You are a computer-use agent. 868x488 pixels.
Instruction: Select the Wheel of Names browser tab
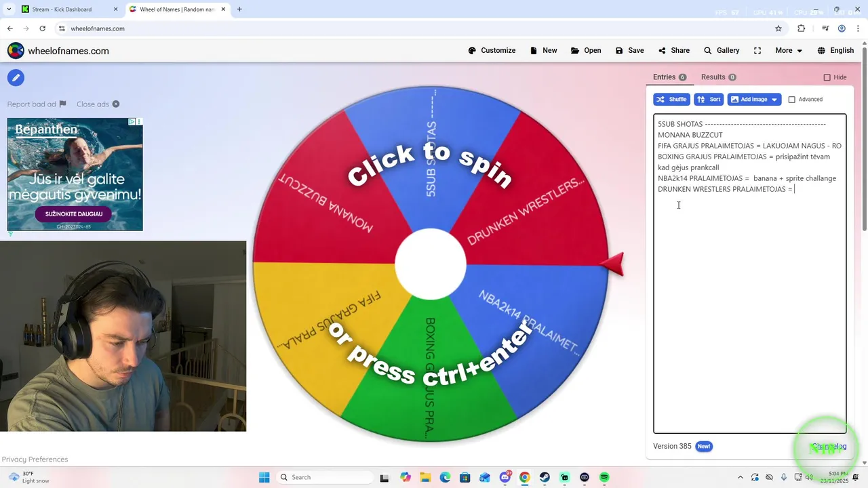178,9
